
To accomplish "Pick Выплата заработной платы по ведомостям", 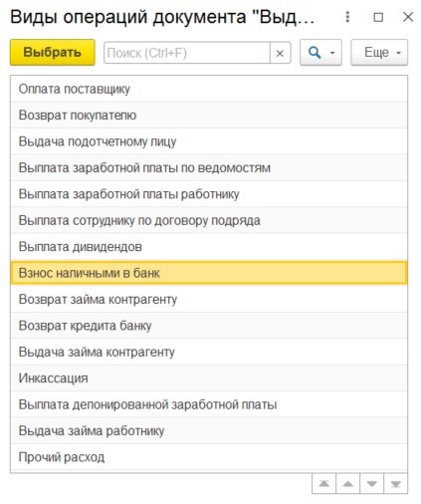I will click(209, 167).
